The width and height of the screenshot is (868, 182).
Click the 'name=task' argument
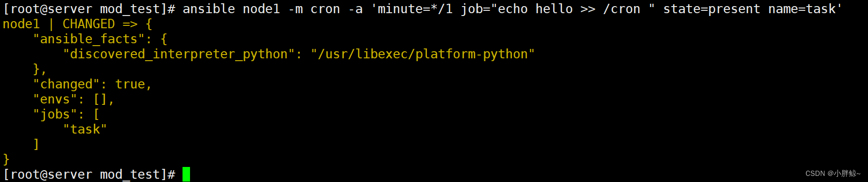802,9
